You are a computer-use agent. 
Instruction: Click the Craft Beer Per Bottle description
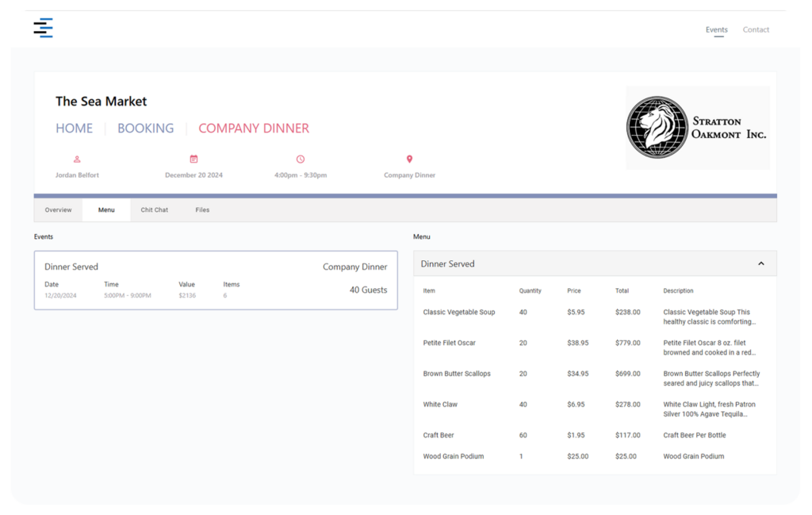(x=695, y=435)
